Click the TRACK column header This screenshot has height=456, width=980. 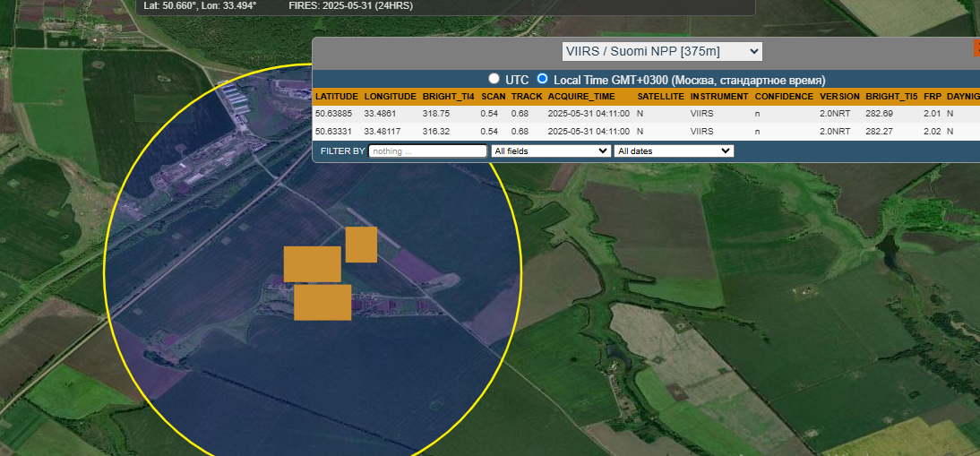click(526, 97)
